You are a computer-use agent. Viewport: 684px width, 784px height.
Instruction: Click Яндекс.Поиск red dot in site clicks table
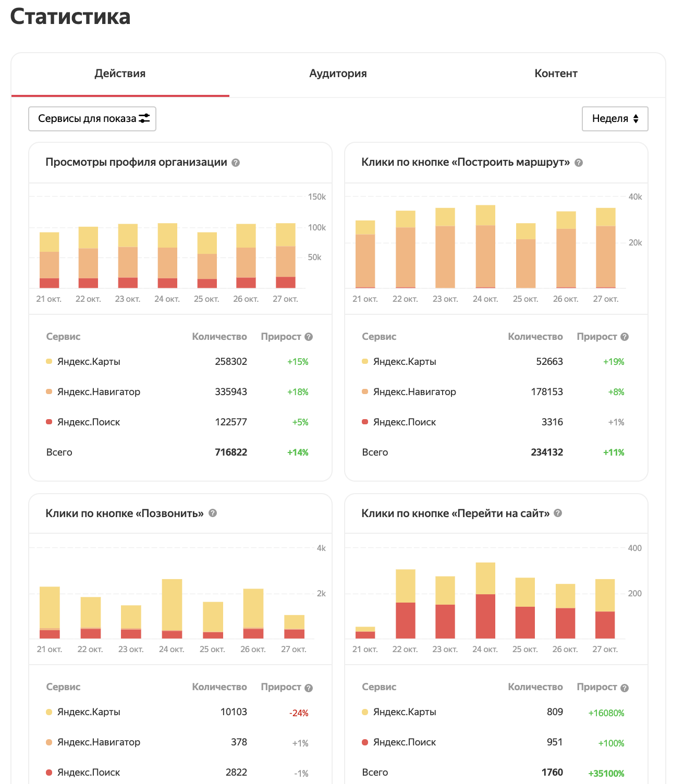tap(365, 742)
